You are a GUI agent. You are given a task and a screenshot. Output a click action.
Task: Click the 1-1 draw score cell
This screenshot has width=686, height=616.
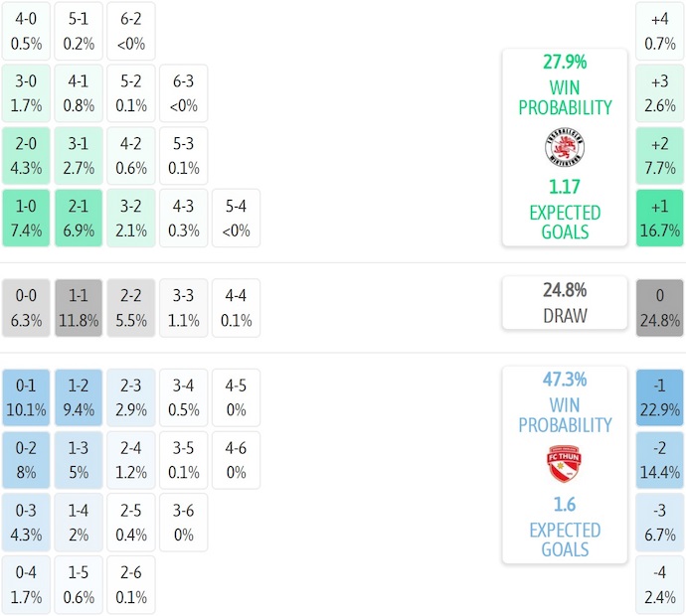coord(79,308)
